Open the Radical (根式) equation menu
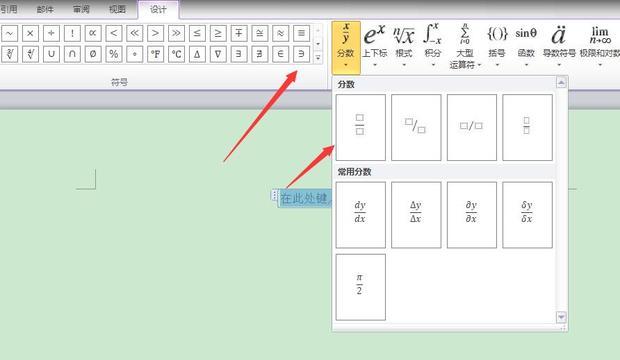This screenshot has width=620, height=360. click(x=404, y=45)
